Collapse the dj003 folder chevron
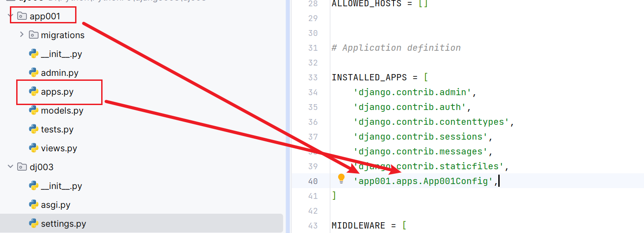The height and width of the screenshot is (233, 644). pyautogui.click(x=10, y=167)
